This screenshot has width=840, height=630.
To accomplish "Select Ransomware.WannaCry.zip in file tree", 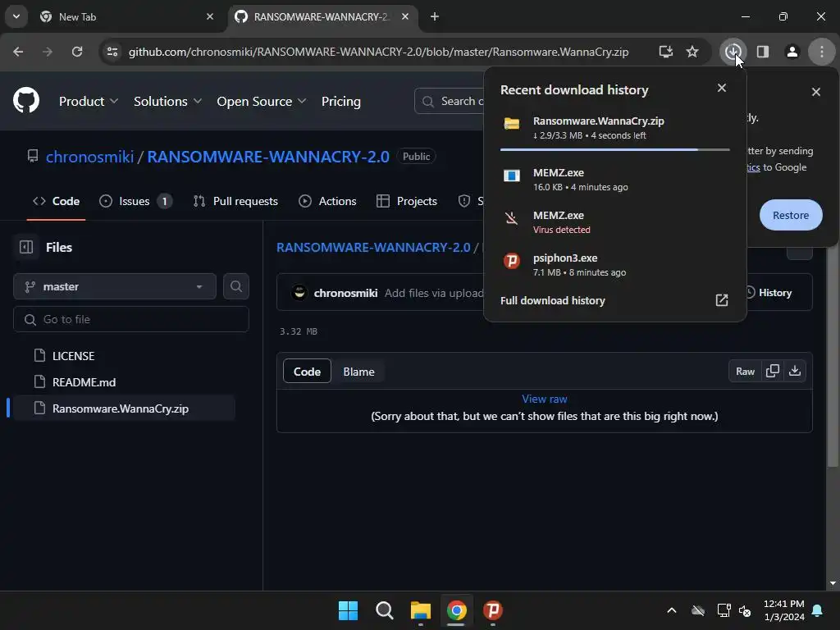I will point(125,409).
